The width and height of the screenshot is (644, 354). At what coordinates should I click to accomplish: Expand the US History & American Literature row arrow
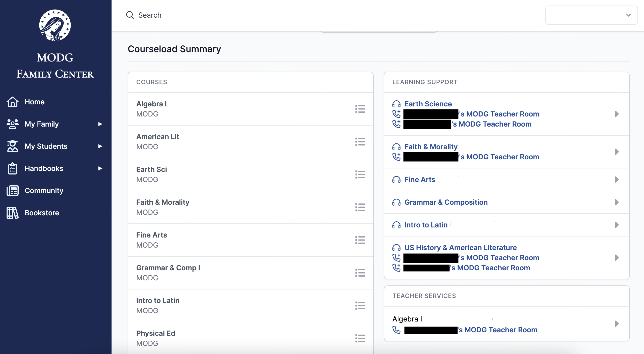[617, 258]
